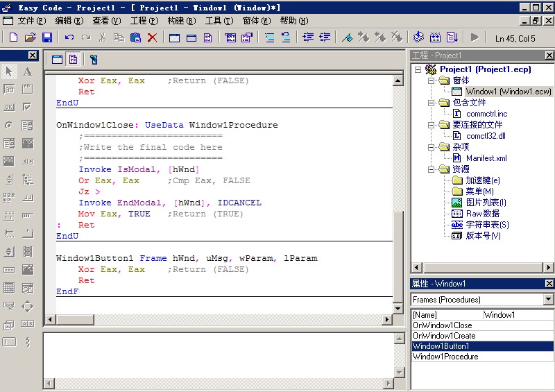Close the 属性 - Window1 properties panel
This screenshot has width=555, height=392.
(x=548, y=284)
